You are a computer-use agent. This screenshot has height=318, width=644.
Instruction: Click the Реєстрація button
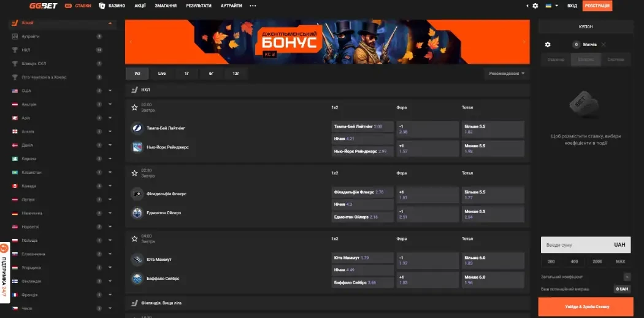click(x=597, y=6)
